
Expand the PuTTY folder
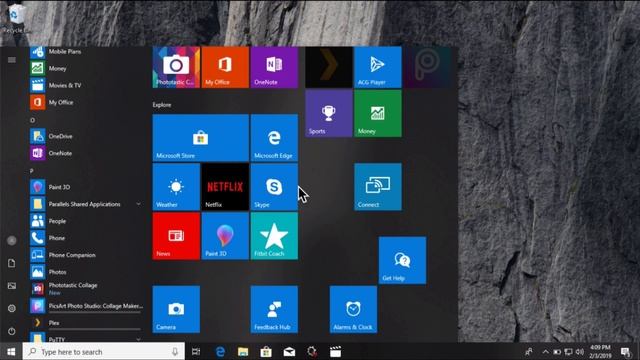pos(86,338)
